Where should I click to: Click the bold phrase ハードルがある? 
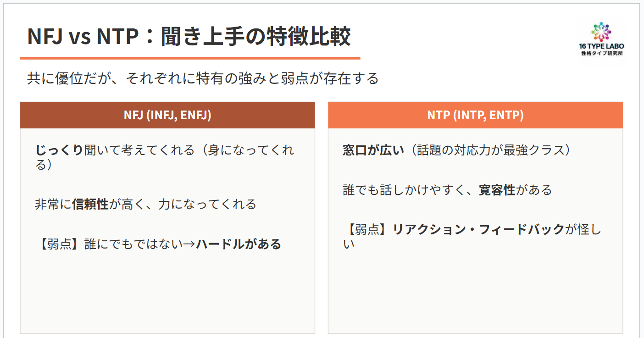pos(239,244)
